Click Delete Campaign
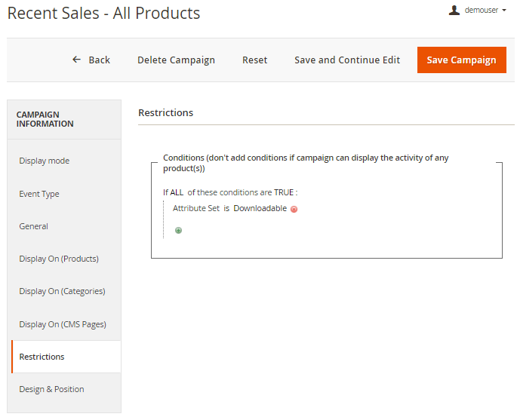 (176, 60)
